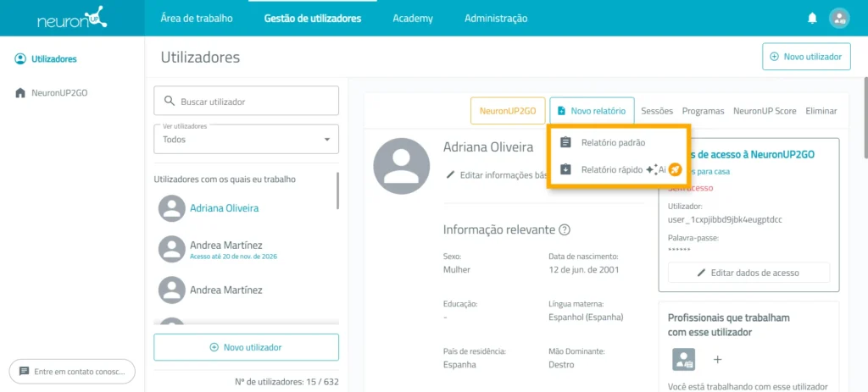Image resolution: width=868 pixels, height=392 pixels.
Task: Click the search magnifier icon
Action: coord(170,102)
